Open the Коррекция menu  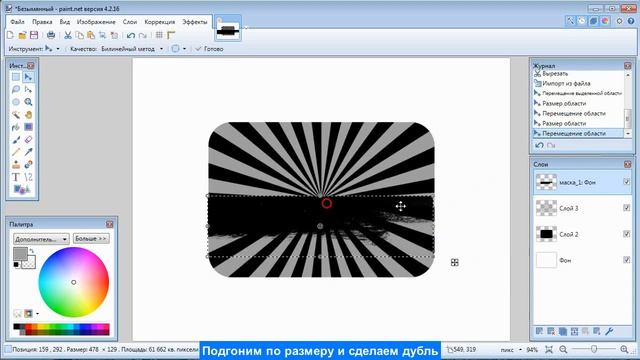click(x=160, y=22)
